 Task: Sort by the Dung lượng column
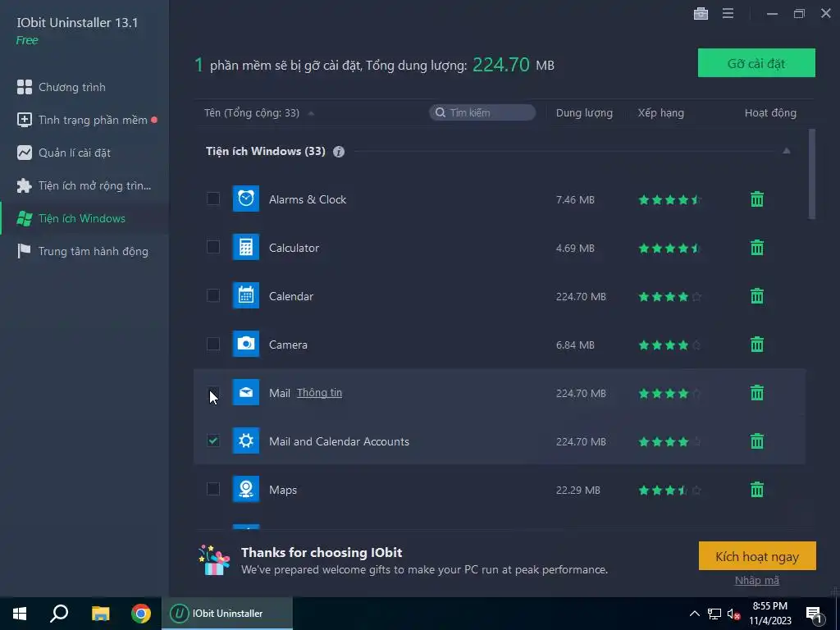584,113
